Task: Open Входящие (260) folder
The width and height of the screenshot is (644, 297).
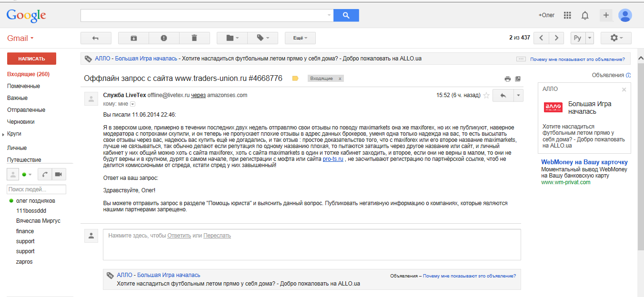Action: tap(28, 74)
